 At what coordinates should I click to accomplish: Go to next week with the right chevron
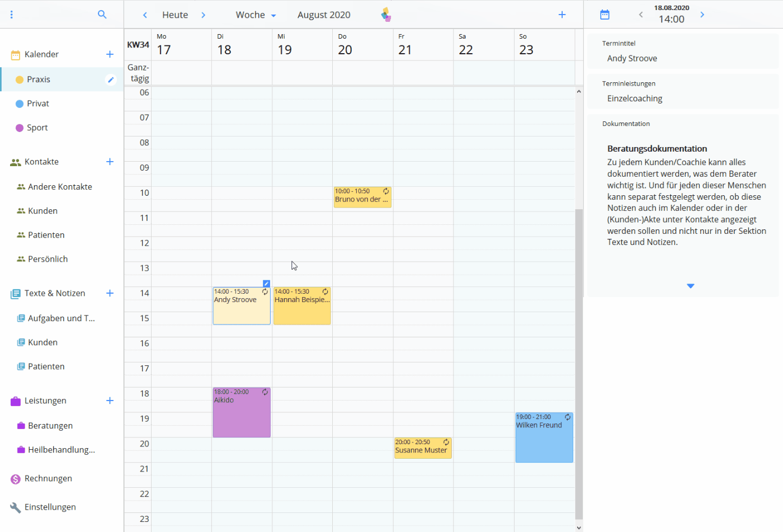(x=203, y=15)
